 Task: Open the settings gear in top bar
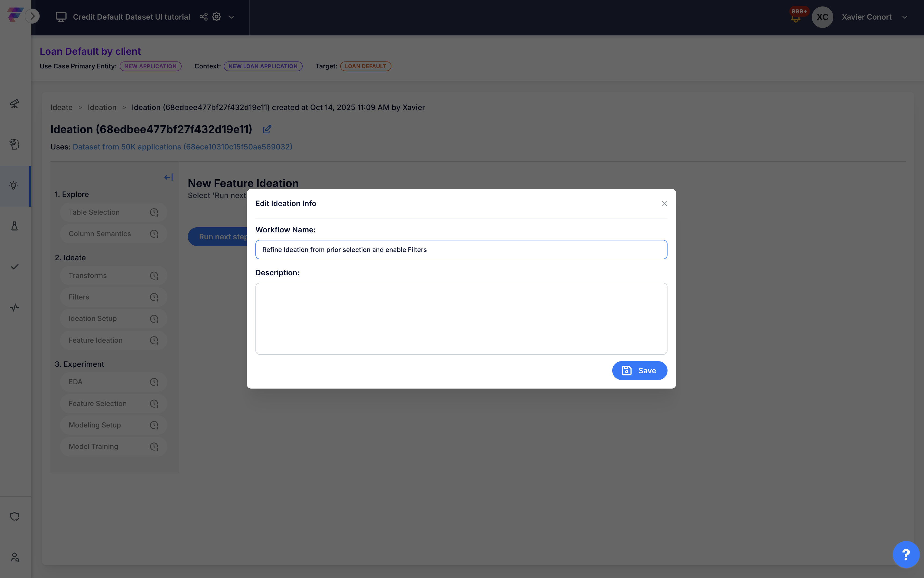[x=217, y=17]
